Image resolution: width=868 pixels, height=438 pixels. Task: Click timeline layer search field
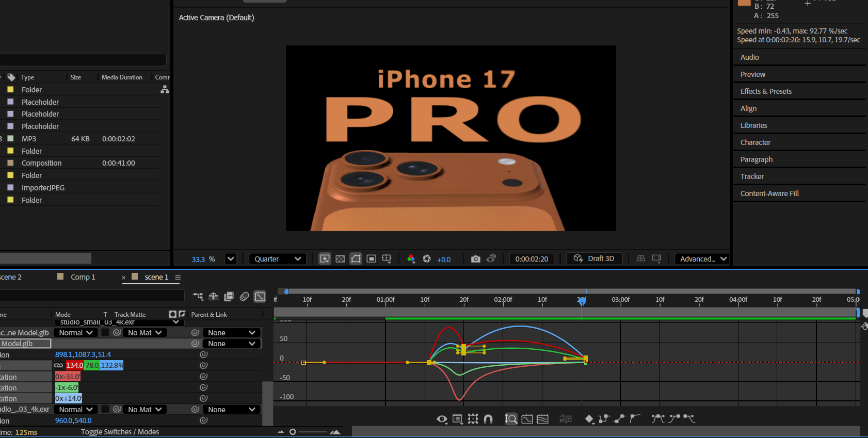click(92, 296)
